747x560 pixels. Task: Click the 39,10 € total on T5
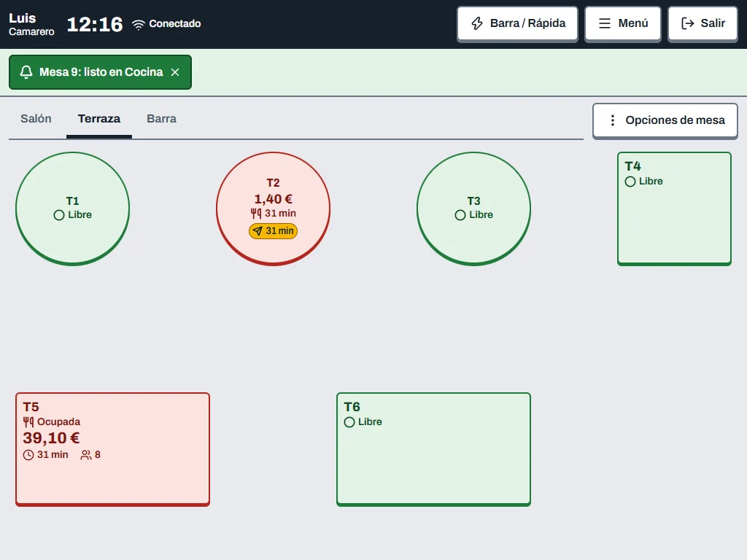(x=52, y=438)
